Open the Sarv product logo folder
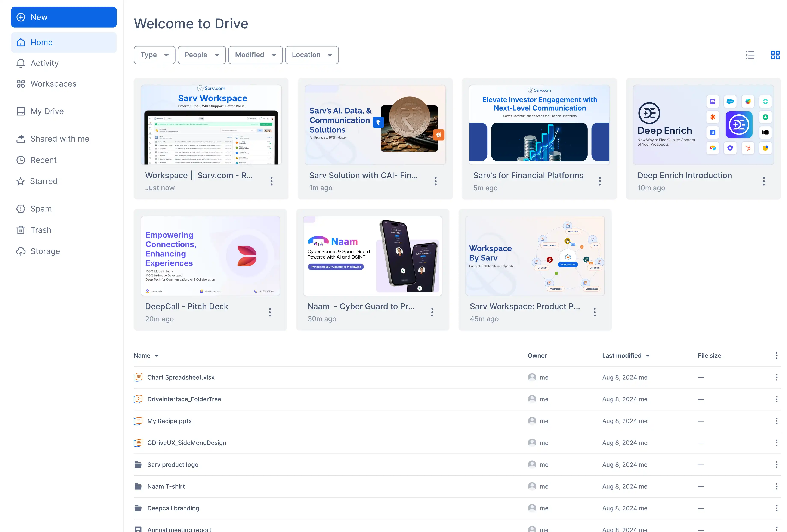The height and width of the screenshot is (532, 787). (173, 465)
